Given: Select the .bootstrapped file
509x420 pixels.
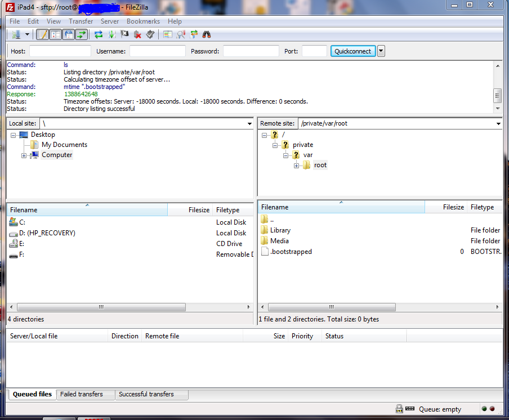Looking at the screenshot, I should click(x=291, y=252).
